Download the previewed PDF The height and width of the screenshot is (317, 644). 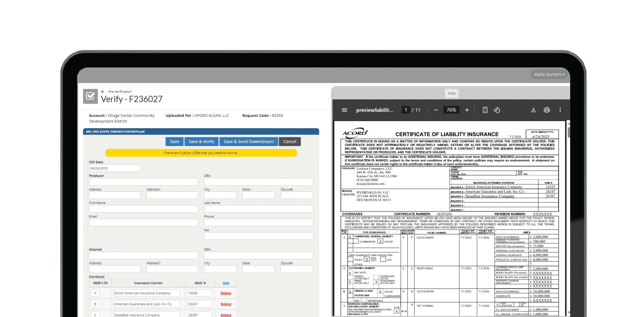click(x=533, y=110)
